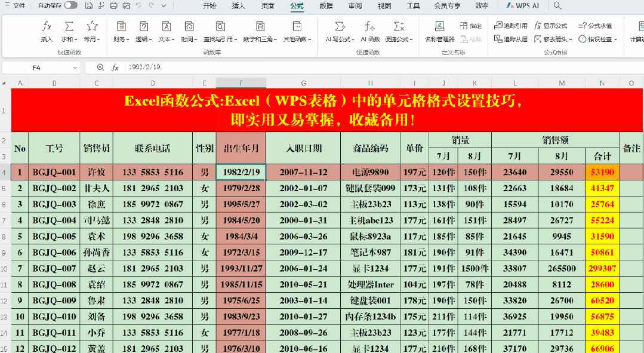Screen dimensions: 644x353
Task: Open the WPS AI button
Action: [523, 6]
